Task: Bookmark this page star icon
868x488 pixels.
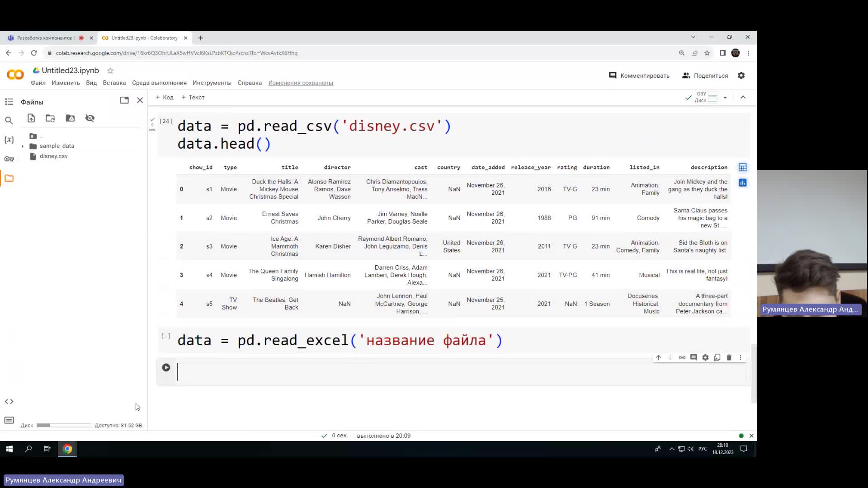Action: [708, 53]
